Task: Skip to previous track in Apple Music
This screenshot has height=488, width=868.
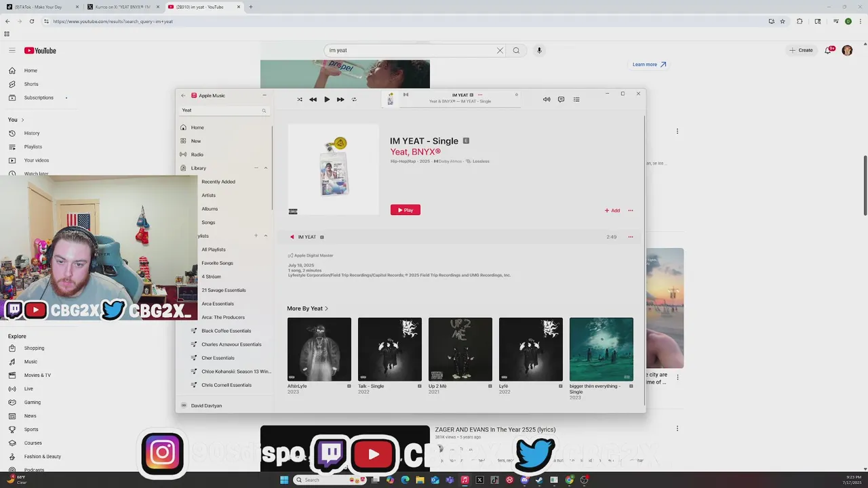Action: [313, 100]
